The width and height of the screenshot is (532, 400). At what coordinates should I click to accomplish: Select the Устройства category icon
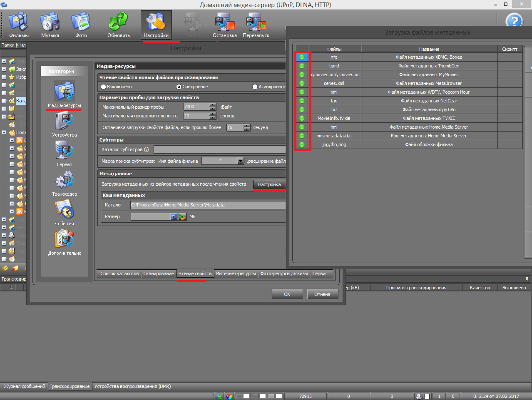65,123
